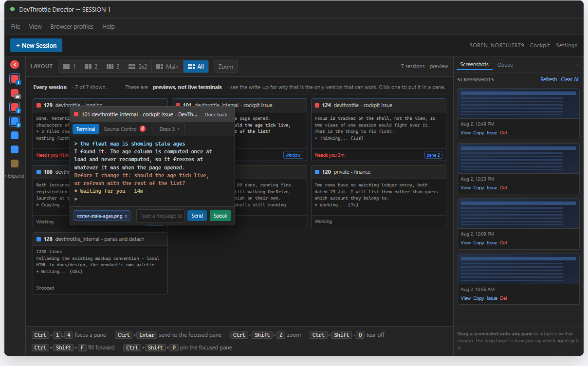The height and width of the screenshot is (366, 588).
Task: Focus the Type a message input
Action: tap(161, 216)
